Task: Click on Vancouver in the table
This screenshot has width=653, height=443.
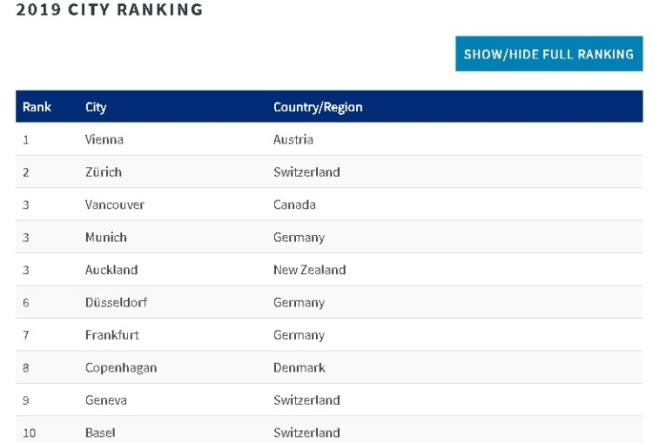Action: (115, 205)
